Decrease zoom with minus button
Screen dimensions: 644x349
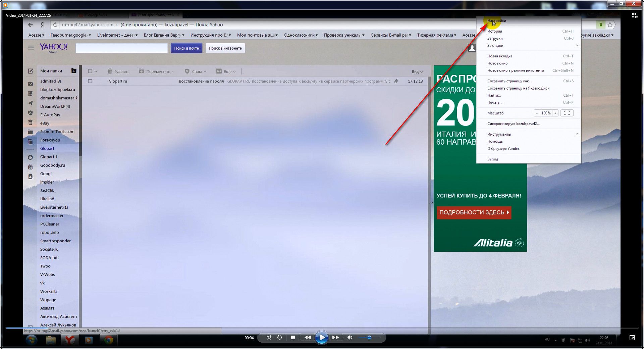[x=537, y=113]
